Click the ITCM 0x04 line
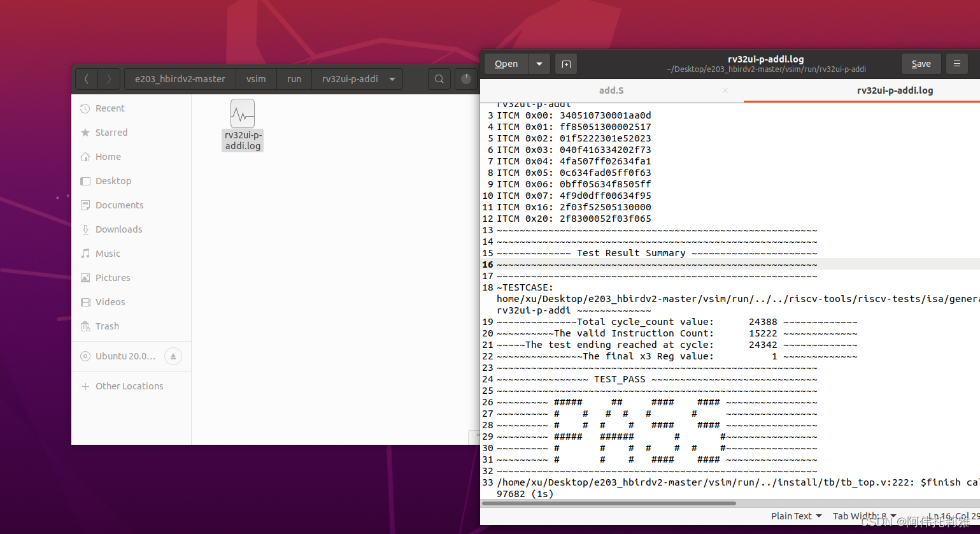Screen dimensions: 980x534 click(574, 161)
